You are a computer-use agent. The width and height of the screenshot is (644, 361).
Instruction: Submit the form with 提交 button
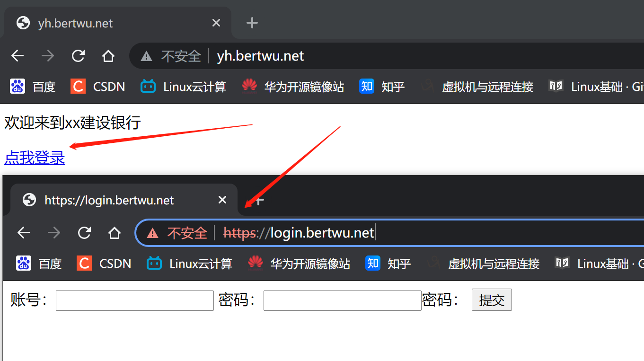(492, 300)
